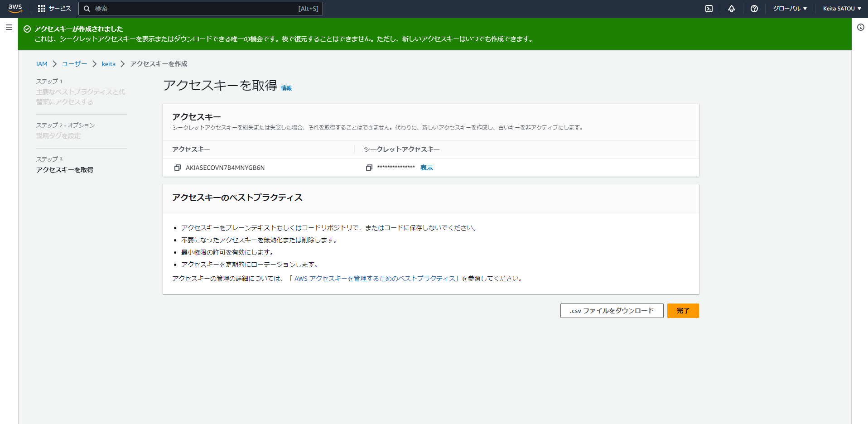Go to the ユーザー breadcrumb
This screenshot has width=868, height=424.
click(x=75, y=64)
